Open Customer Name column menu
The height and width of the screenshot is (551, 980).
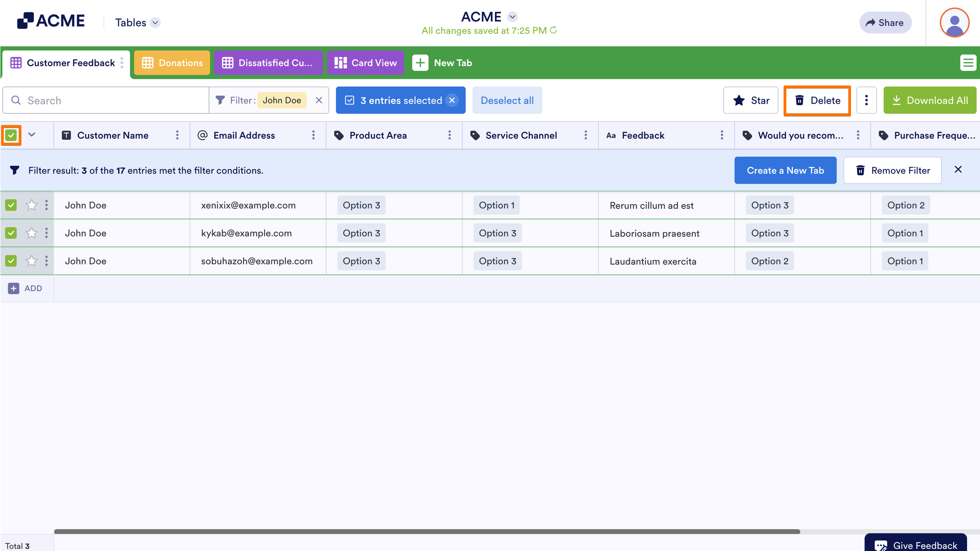tap(177, 135)
